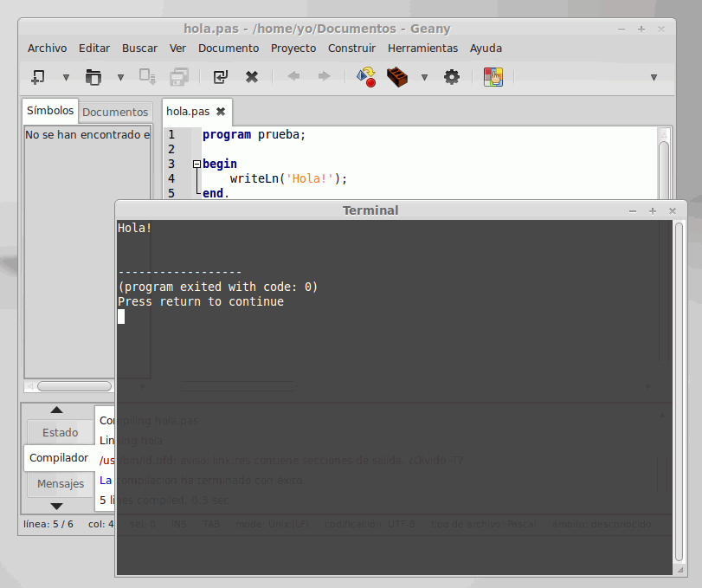Screen dimensions: 702x588
Task: Compile hola.pas using the compile icon
Action: tap(364, 76)
